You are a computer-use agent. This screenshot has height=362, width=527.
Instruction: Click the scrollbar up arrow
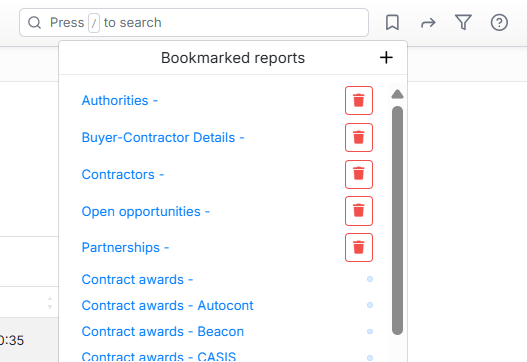click(397, 94)
